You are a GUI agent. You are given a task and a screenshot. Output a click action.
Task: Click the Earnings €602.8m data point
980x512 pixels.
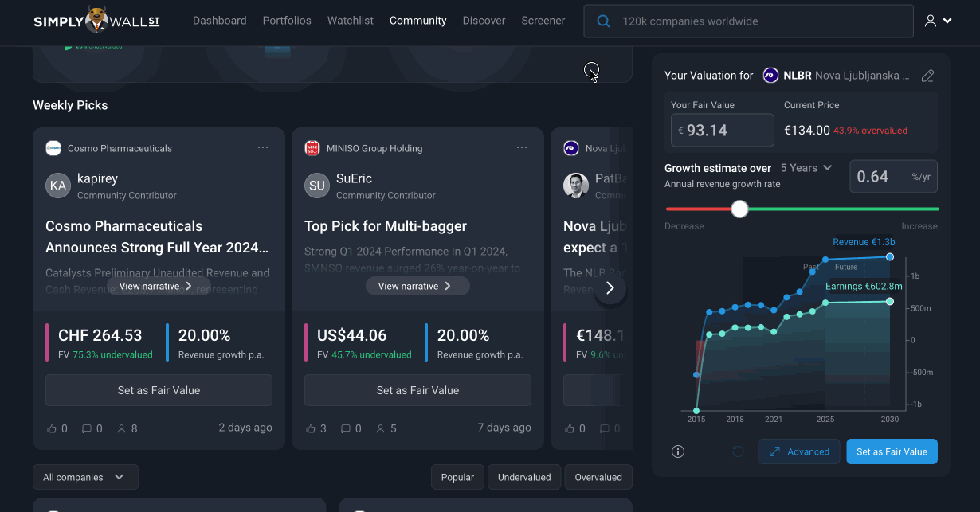(890, 301)
